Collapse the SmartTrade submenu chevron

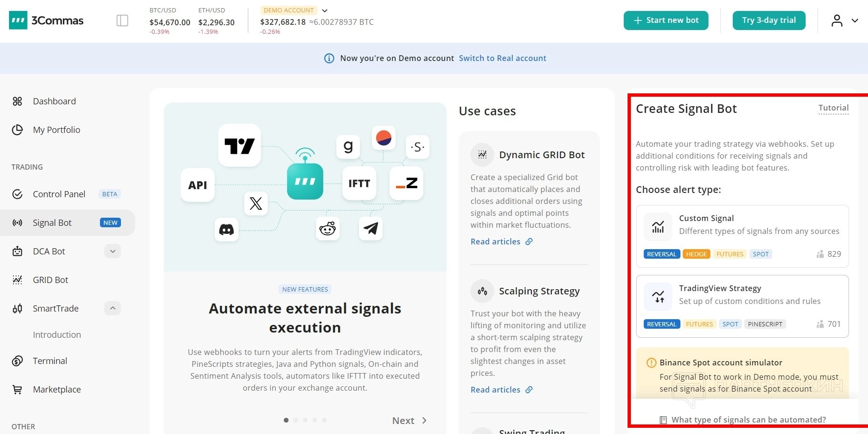112,308
